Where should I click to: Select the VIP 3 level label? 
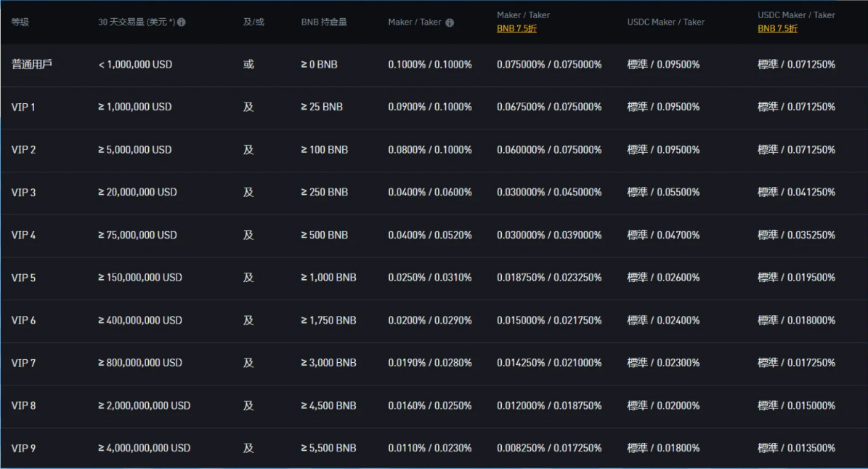pyautogui.click(x=23, y=192)
